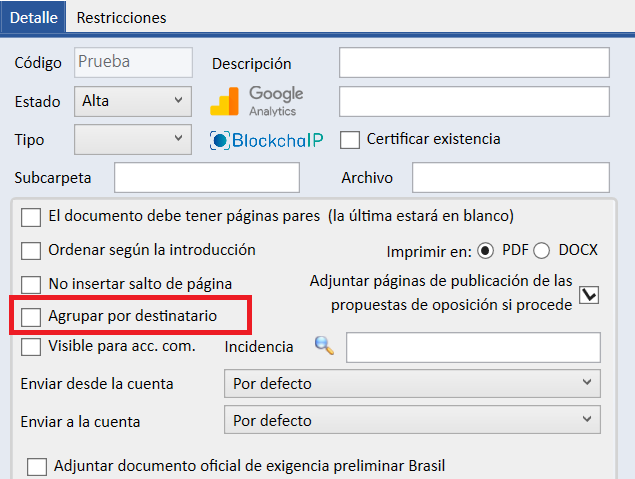Choose the DOCX print radio button

(541, 250)
